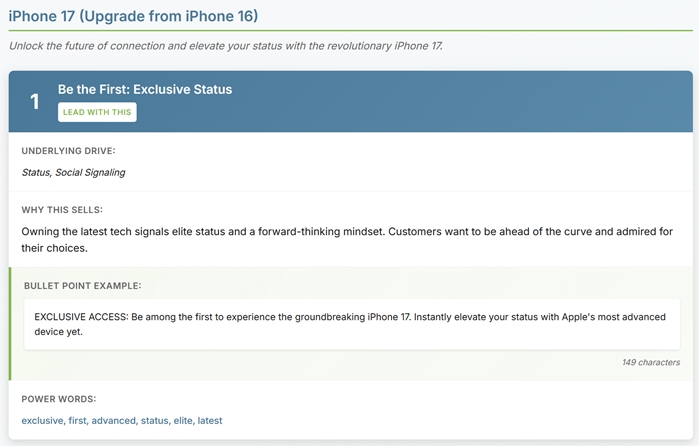The width and height of the screenshot is (699, 446).
Task: Click the "149 characters" counter
Action: (651, 362)
